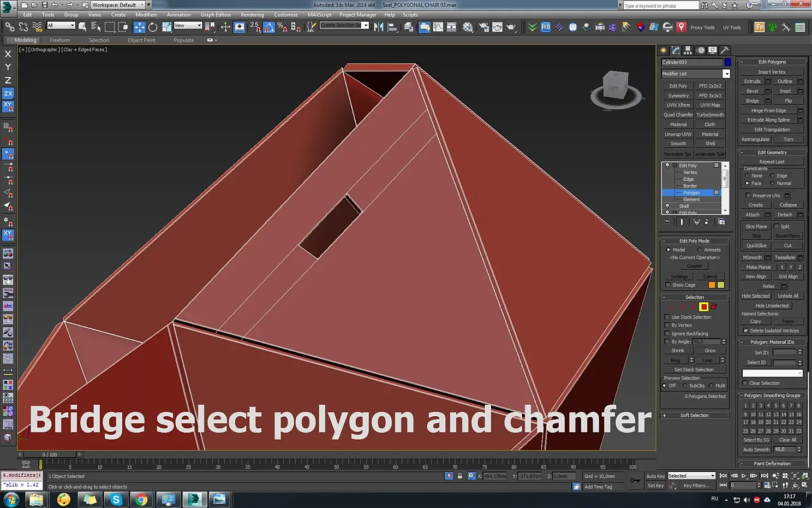Open the Rendering menu

pos(252,15)
